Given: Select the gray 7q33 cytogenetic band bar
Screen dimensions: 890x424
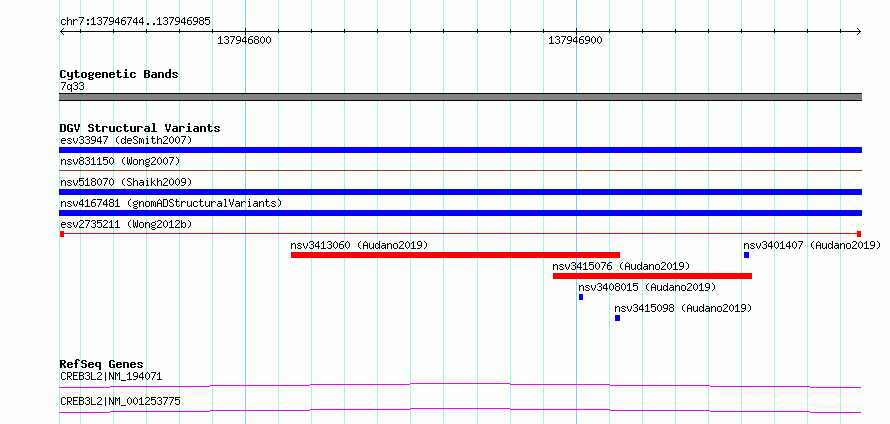Looking at the screenshot, I should coord(460,97).
